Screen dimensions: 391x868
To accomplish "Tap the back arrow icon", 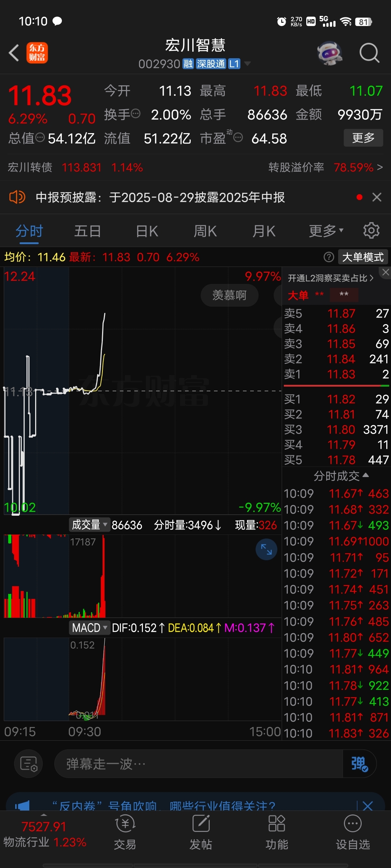I will (x=14, y=53).
